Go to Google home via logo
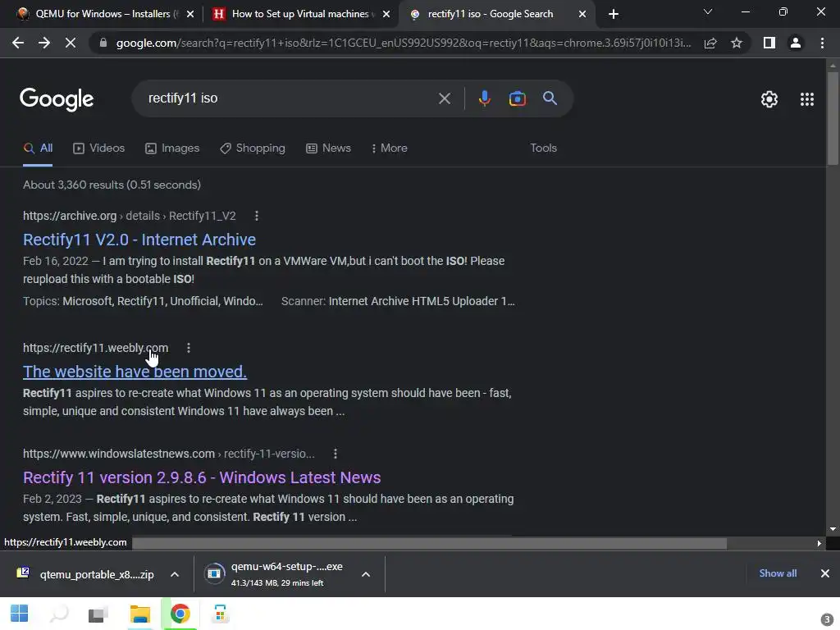 click(x=57, y=99)
